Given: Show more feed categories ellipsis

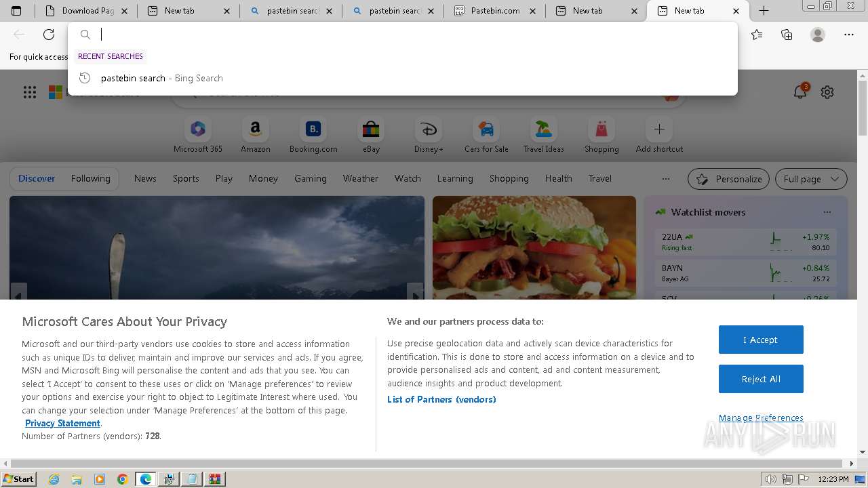Looking at the screenshot, I should [x=666, y=179].
